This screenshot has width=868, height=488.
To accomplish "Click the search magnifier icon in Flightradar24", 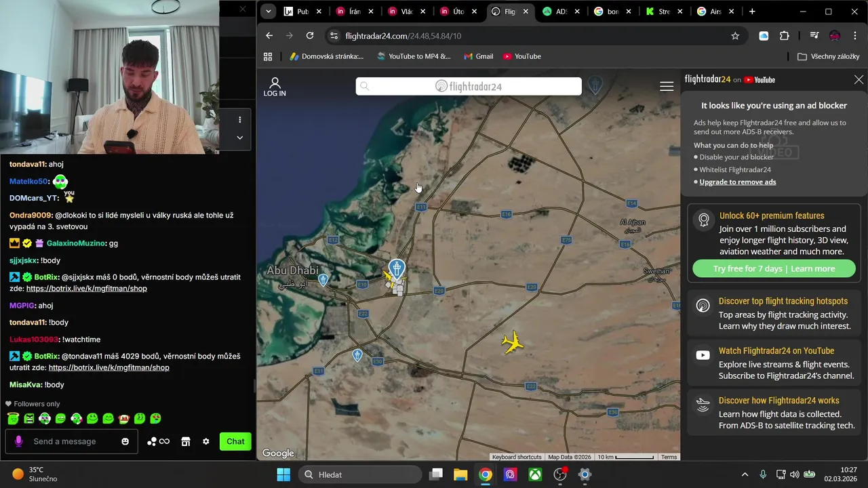I will (364, 86).
